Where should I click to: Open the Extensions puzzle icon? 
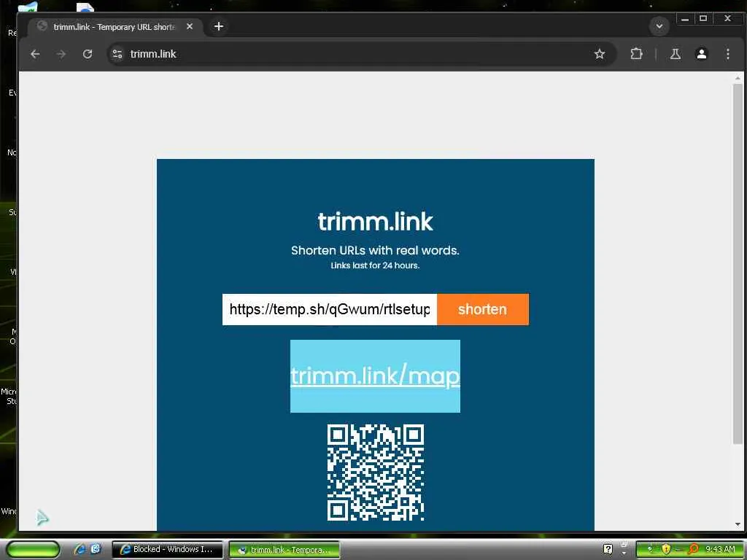click(636, 54)
